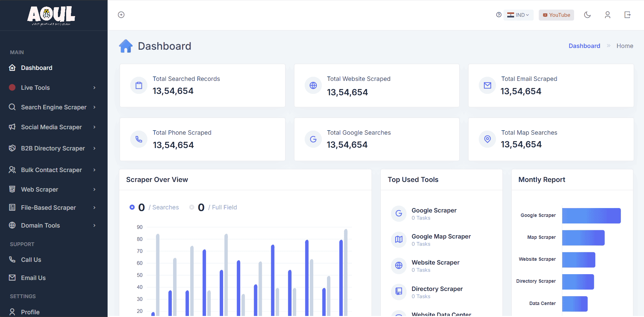644x317 pixels.
Task: Open the help question mark icon
Action: coord(499,15)
